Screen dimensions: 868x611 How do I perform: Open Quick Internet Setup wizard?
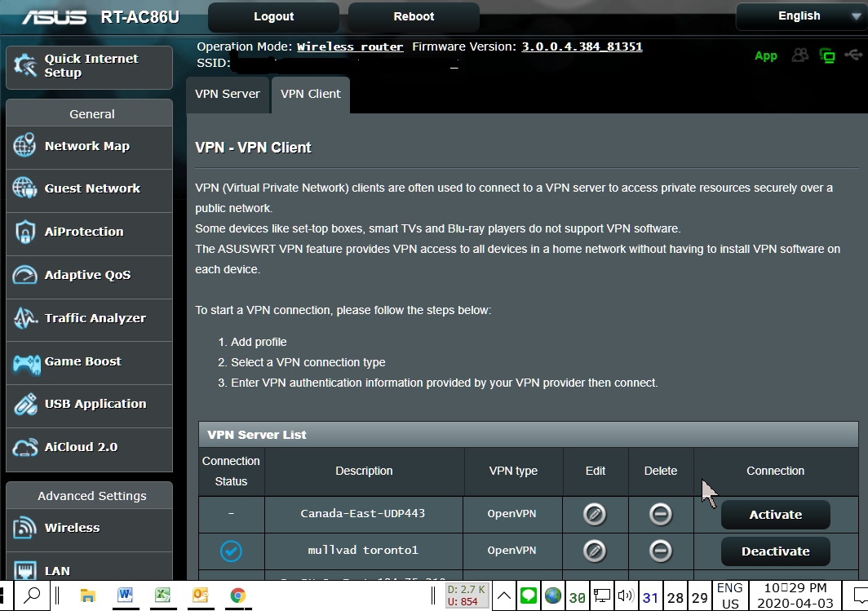(89, 66)
